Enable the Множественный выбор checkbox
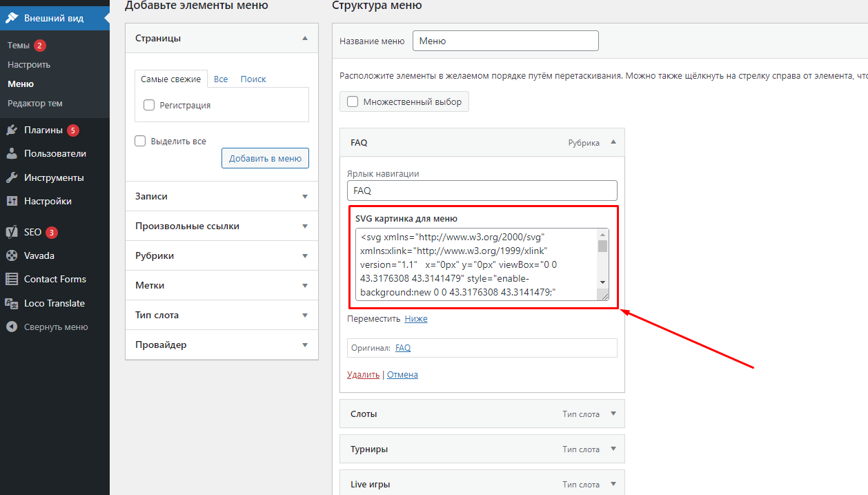Screen dimensions: 868x495 [353, 102]
